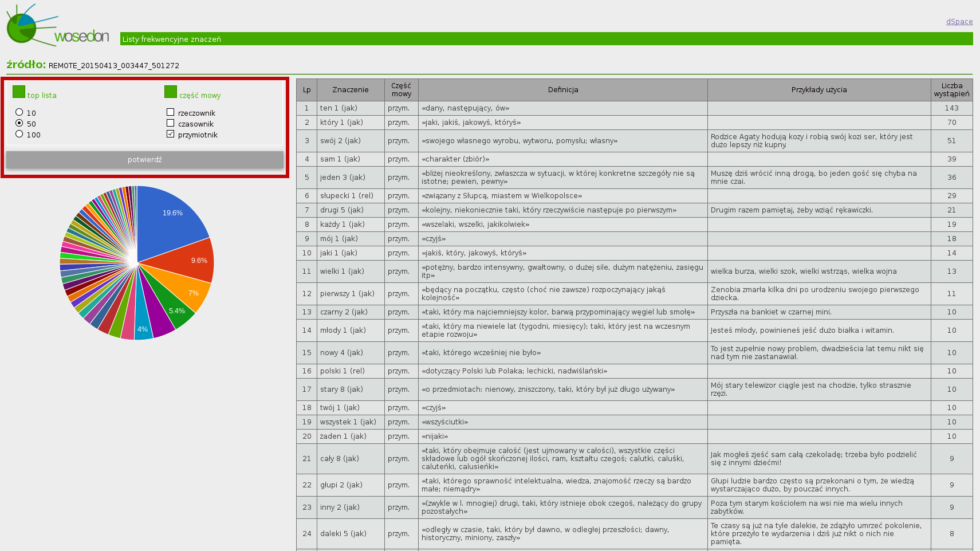Click the 'daleki 5 (jak)' cell
The image size is (980, 551).
(x=351, y=534)
